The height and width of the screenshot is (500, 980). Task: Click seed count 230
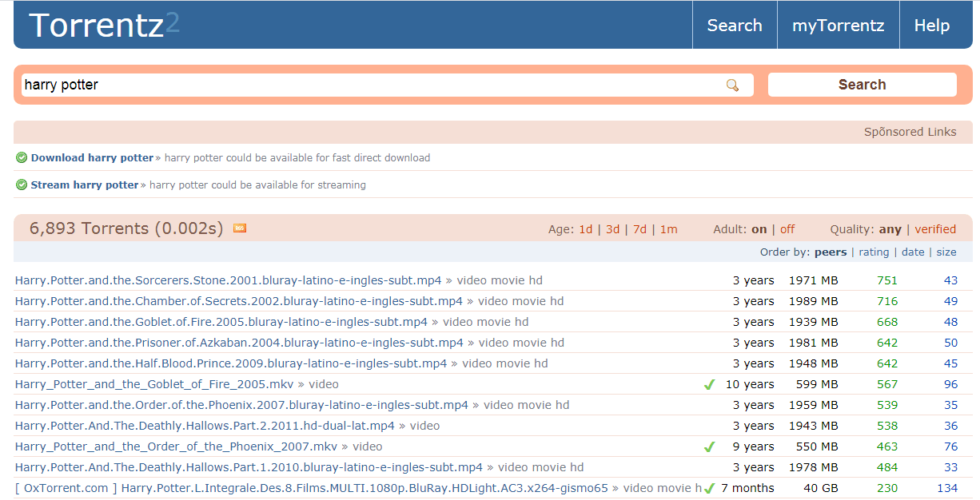pyautogui.click(x=887, y=488)
